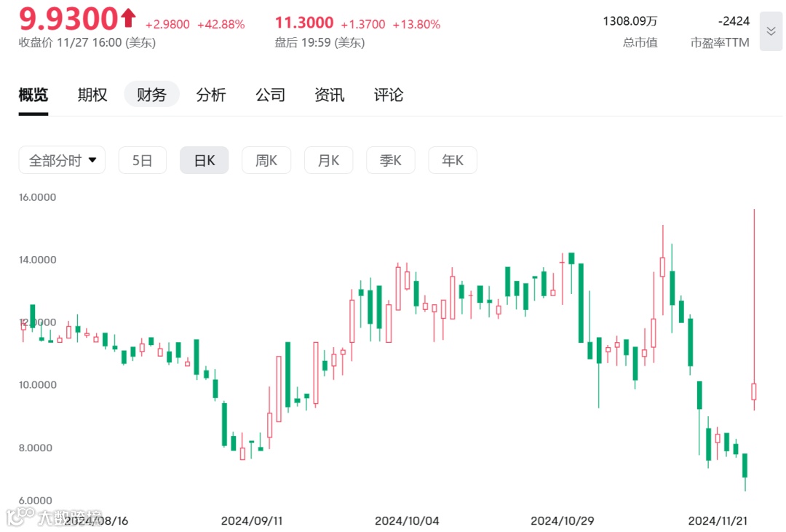Click the 2024/10/29 date axis label

tap(563, 521)
